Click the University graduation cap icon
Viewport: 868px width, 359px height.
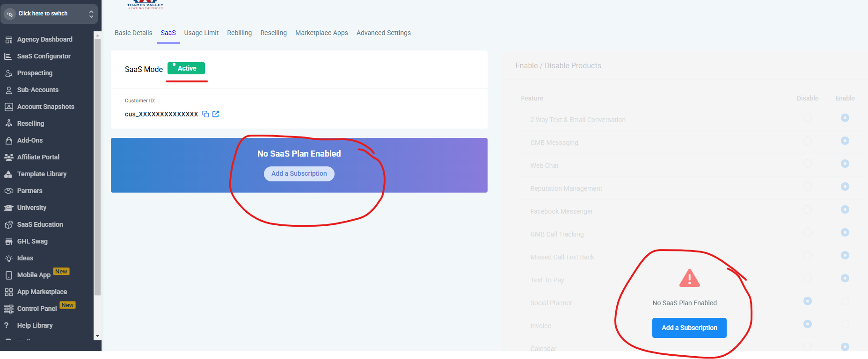[x=8, y=208]
